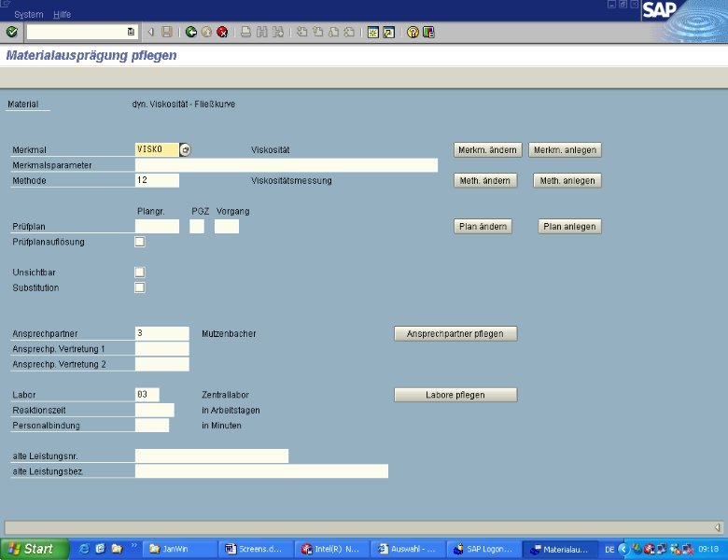
Task: Click the red Cancel icon
Action: 222,32
